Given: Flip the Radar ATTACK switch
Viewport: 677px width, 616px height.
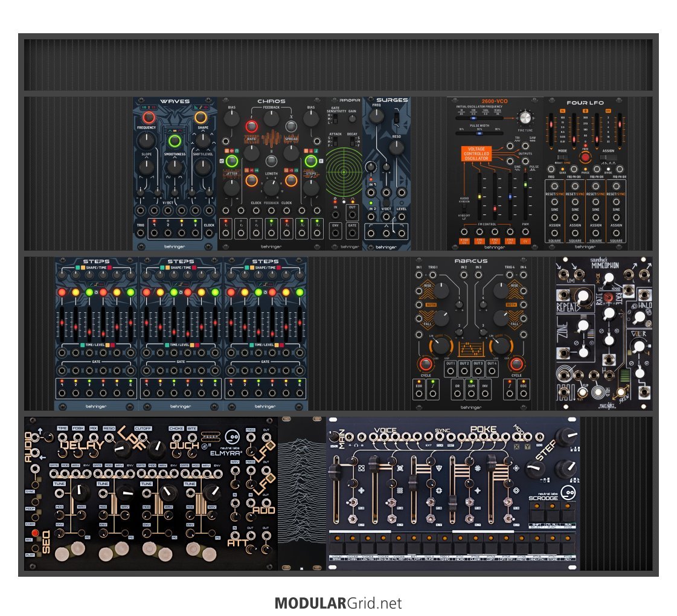Looking at the screenshot, I should [x=335, y=141].
